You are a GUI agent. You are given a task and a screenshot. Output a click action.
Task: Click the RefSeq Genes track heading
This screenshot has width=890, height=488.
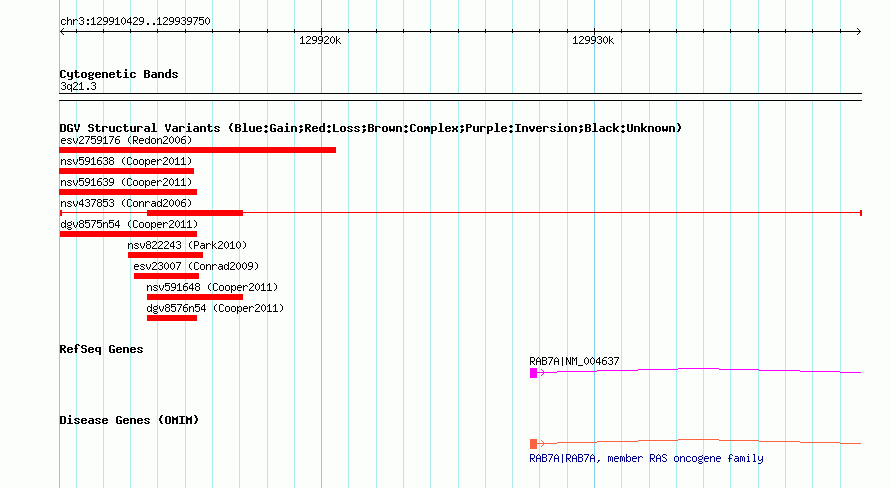click(101, 349)
